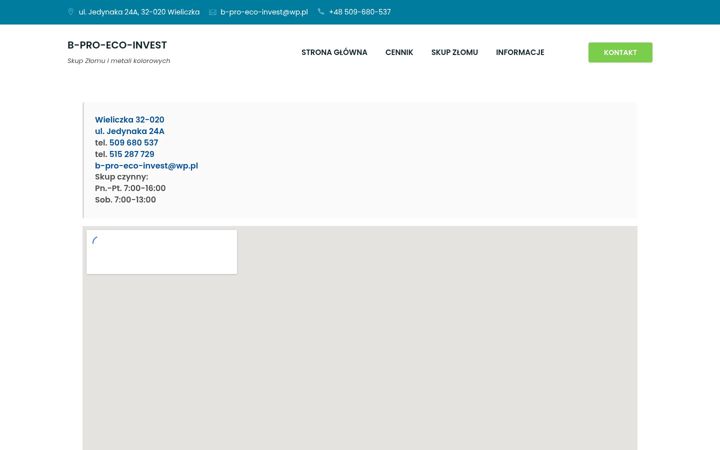Call phone number 515 287 729
The height and width of the screenshot is (450, 720).
tap(132, 154)
